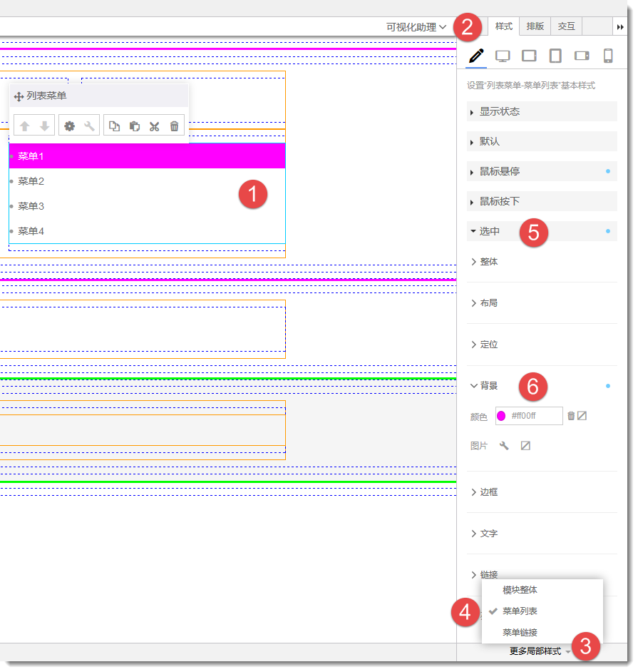Screen dimensions: 638x672
Task: Select 模块整体 in the popup list
Action: point(520,590)
